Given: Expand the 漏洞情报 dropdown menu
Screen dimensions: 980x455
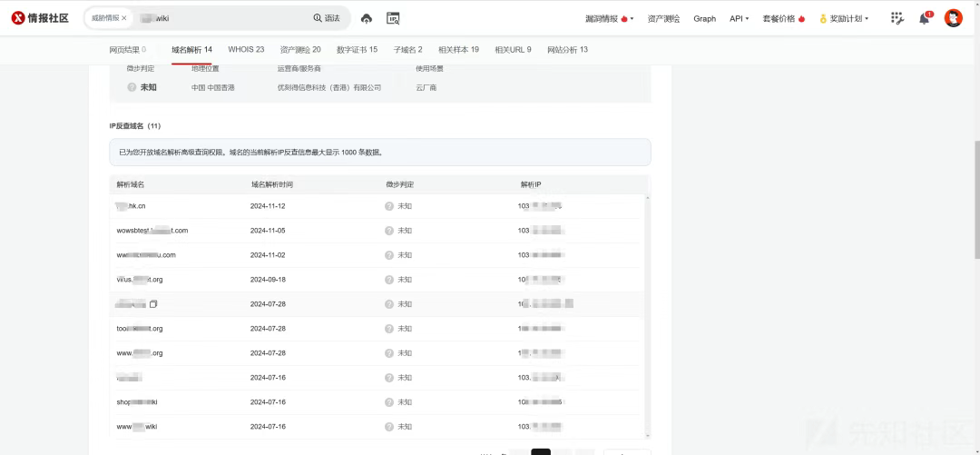Looking at the screenshot, I should [x=610, y=19].
